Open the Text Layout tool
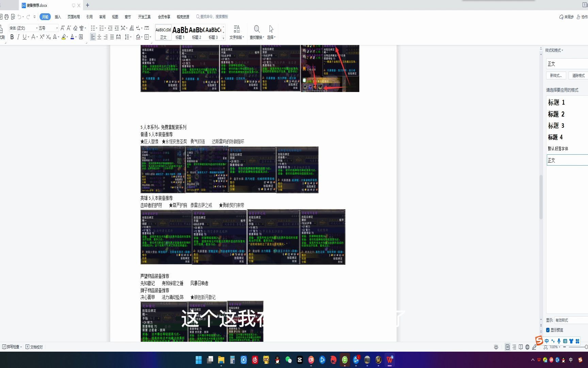 click(237, 32)
